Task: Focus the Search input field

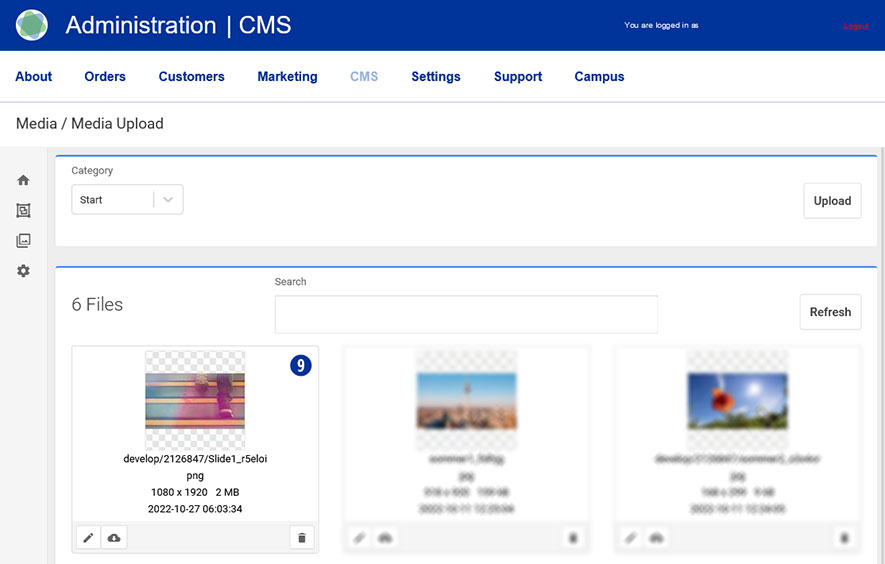Action: 466,314
